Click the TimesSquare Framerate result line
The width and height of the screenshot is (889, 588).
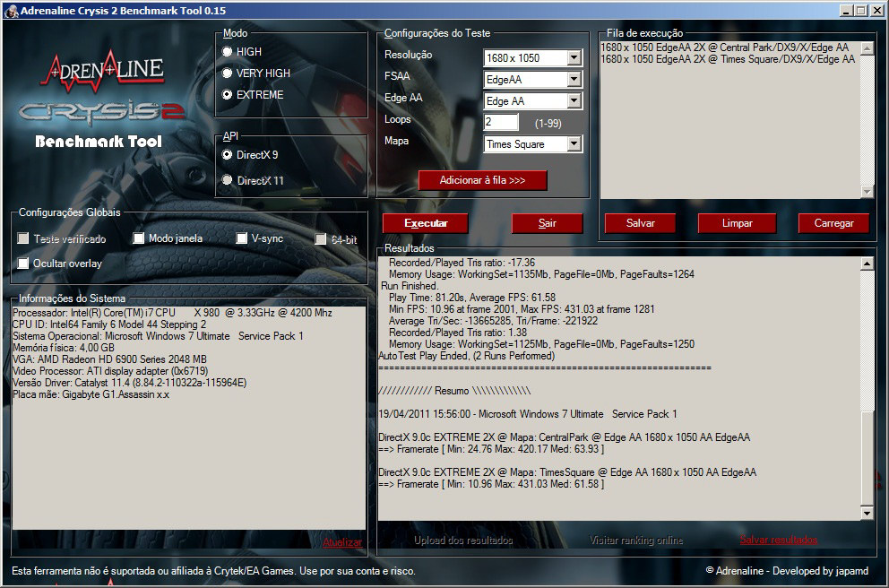pos(491,484)
